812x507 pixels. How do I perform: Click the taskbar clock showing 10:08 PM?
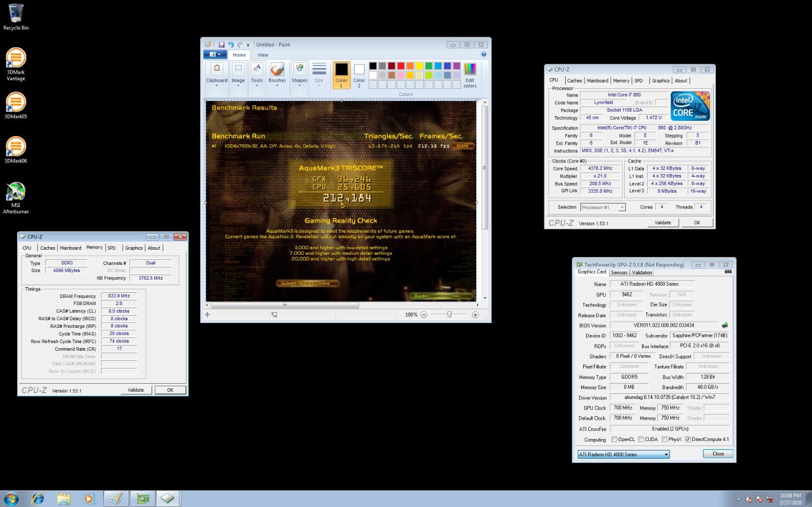pos(790,499)
